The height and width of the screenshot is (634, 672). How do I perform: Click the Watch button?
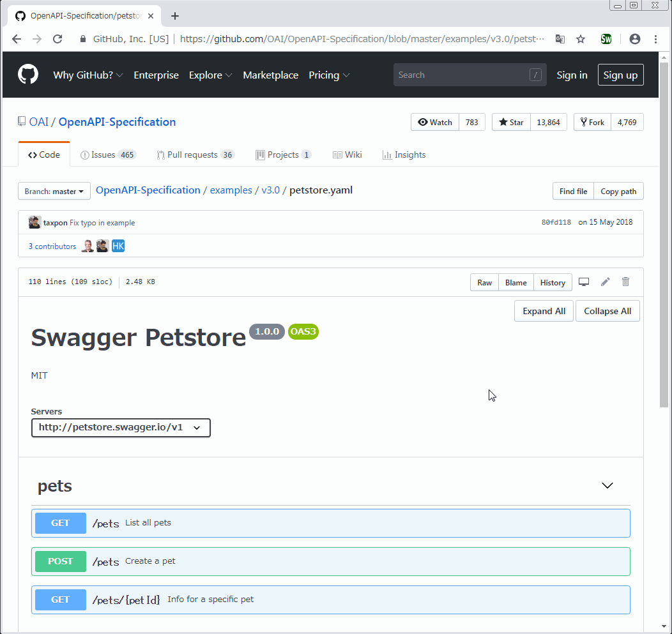435,122
